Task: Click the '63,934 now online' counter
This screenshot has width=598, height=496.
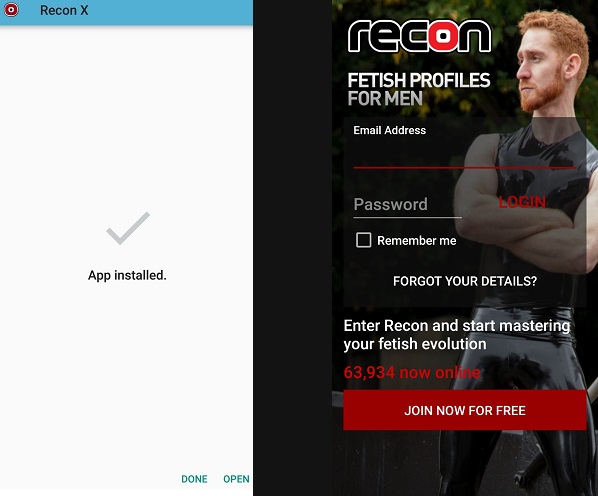Action: pyautogui.click(x=412, y=372)
